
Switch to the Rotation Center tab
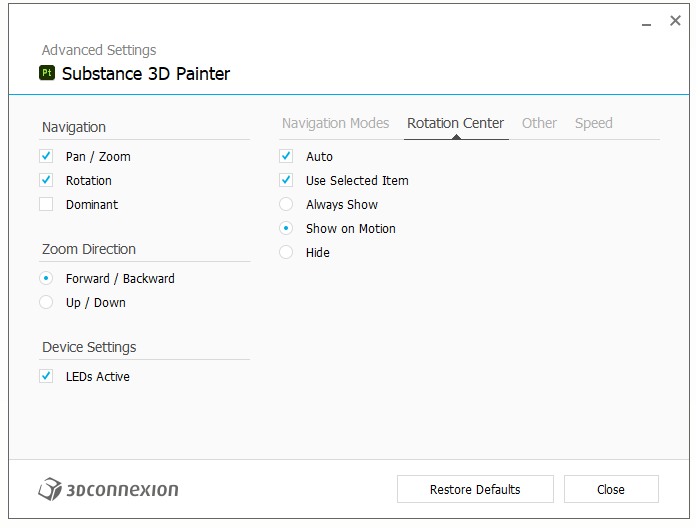[x=455, y=123]
